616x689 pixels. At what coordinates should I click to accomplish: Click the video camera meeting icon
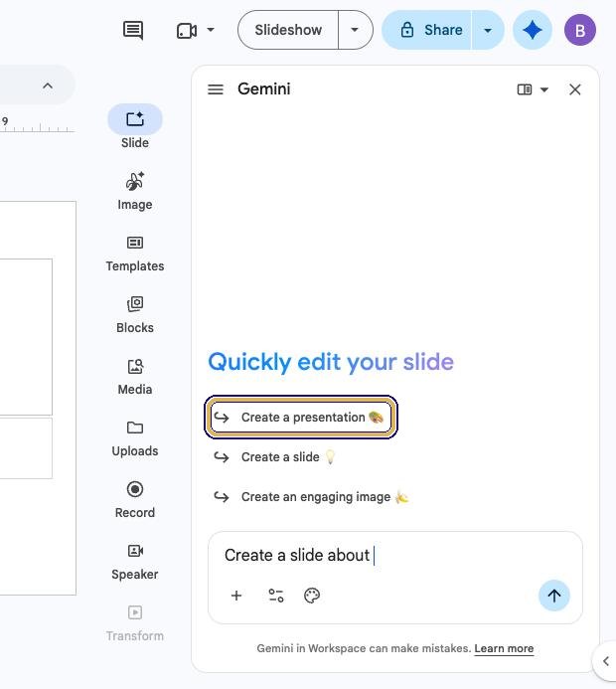point(187,31)
